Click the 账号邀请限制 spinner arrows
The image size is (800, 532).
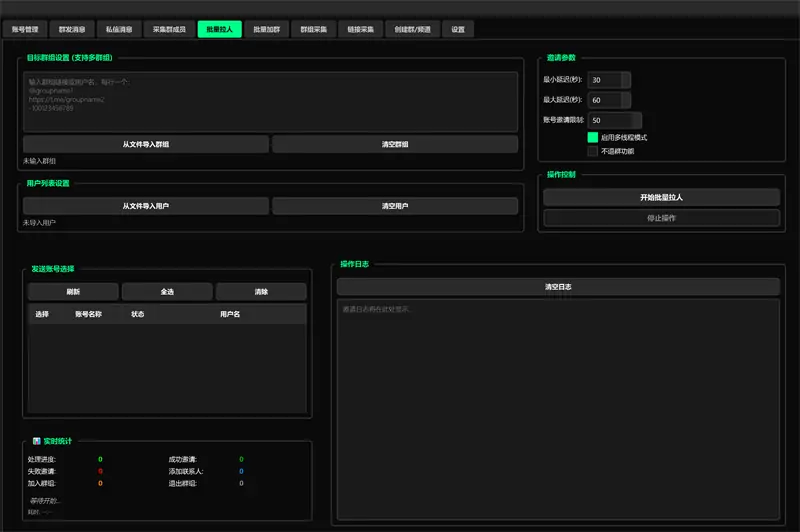[x=636, y=120]
